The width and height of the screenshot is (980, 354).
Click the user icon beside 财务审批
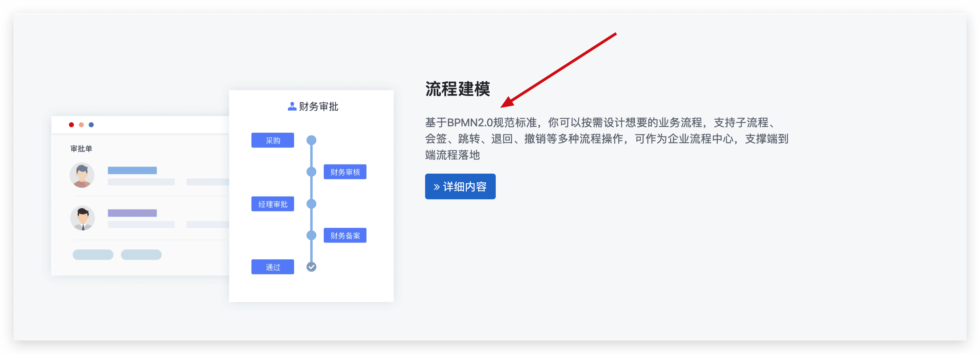click(x=292, y=106)
